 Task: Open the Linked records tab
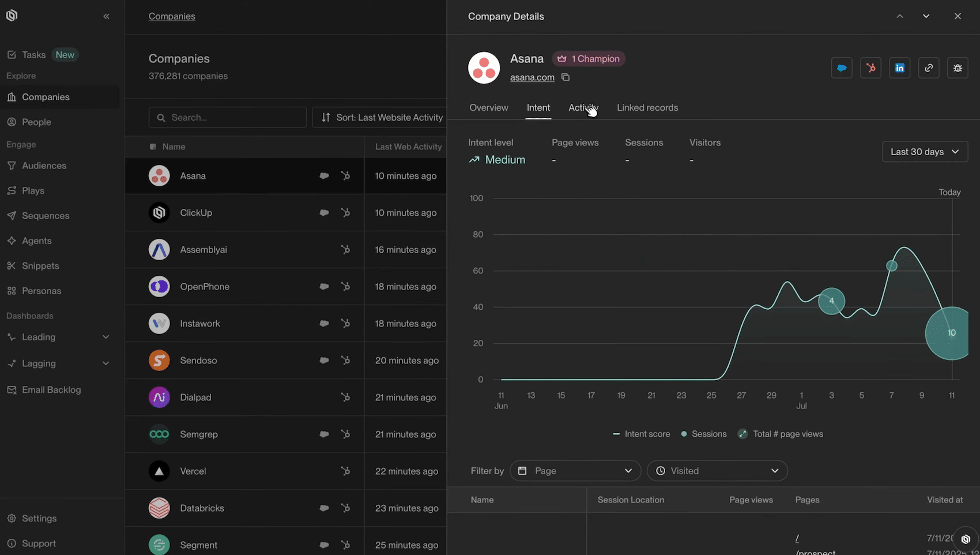coord(647,108)
